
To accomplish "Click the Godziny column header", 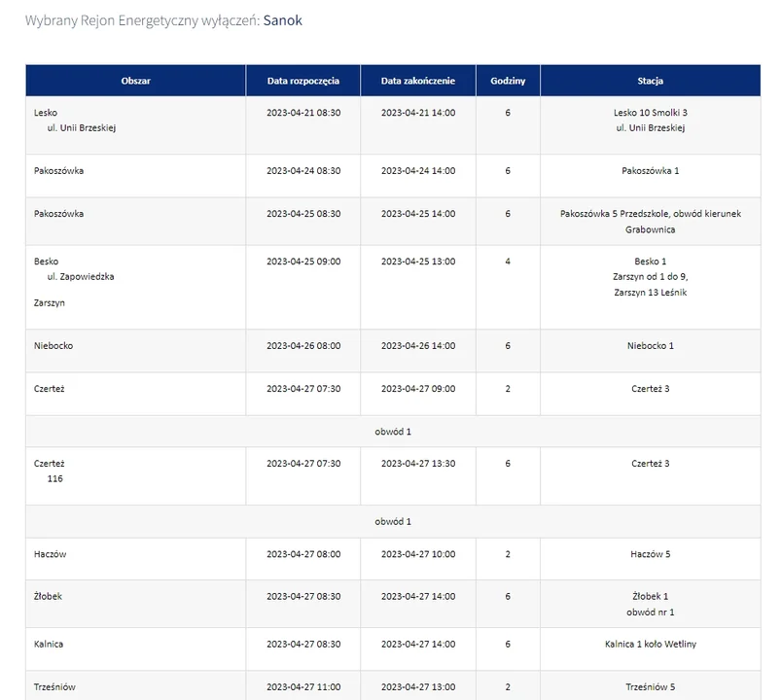I will point(508,81).
